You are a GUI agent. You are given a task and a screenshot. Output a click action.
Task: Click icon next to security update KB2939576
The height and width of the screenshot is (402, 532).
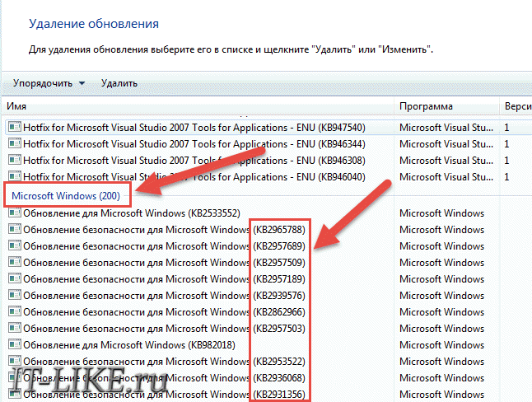tap(14, 296)
